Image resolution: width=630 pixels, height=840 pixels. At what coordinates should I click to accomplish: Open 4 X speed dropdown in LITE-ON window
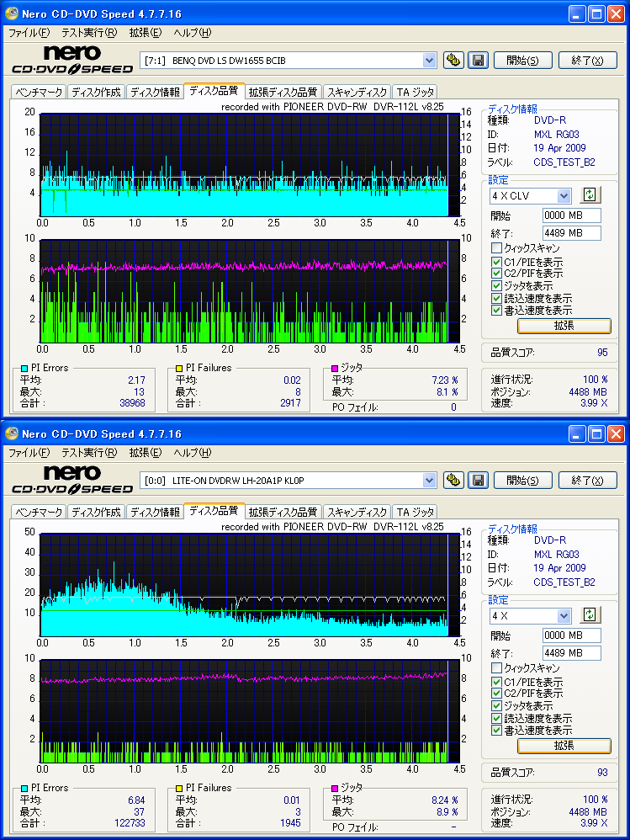pos(564,615)
